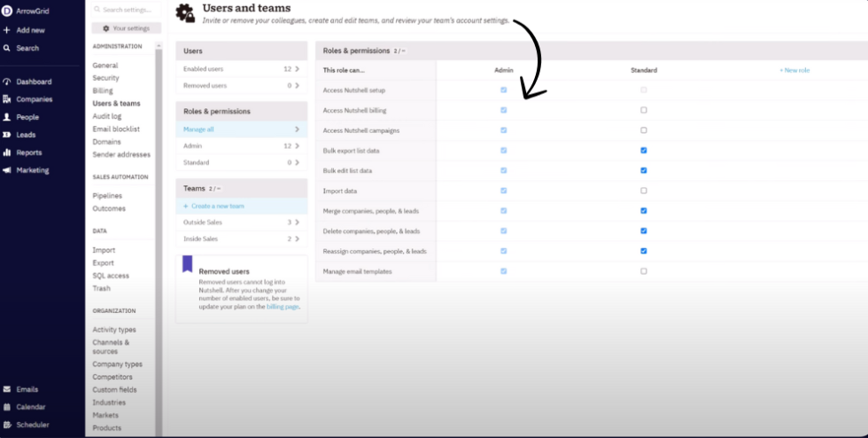Click the Users and teams gear-lock icon
This screenshot has width=868, height=438.
(x=185, y=12)
